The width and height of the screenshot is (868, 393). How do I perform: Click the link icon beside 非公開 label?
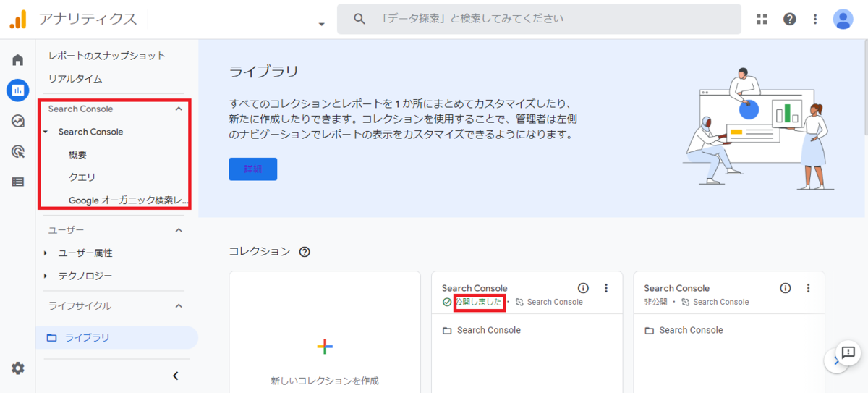[x=685, y=302]
